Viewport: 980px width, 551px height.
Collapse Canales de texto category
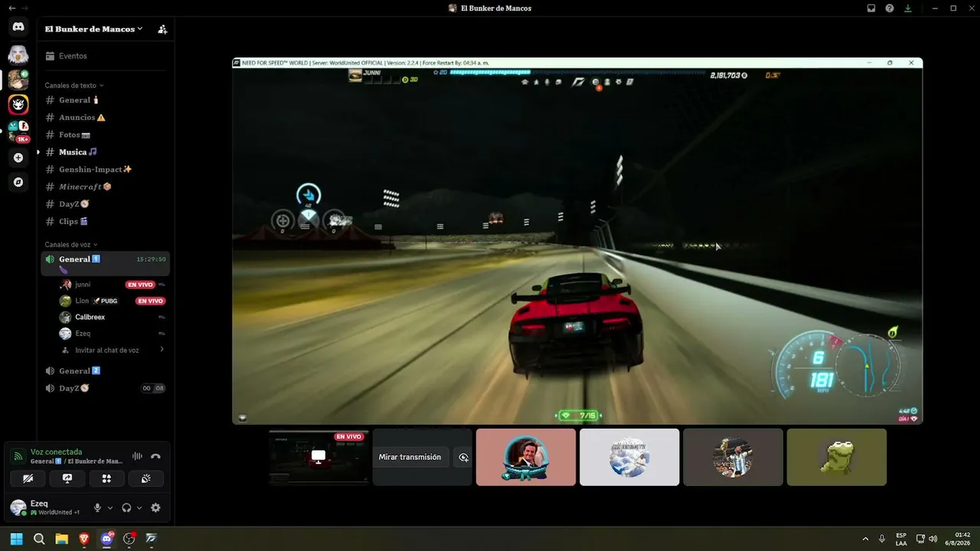click(74, 85)
